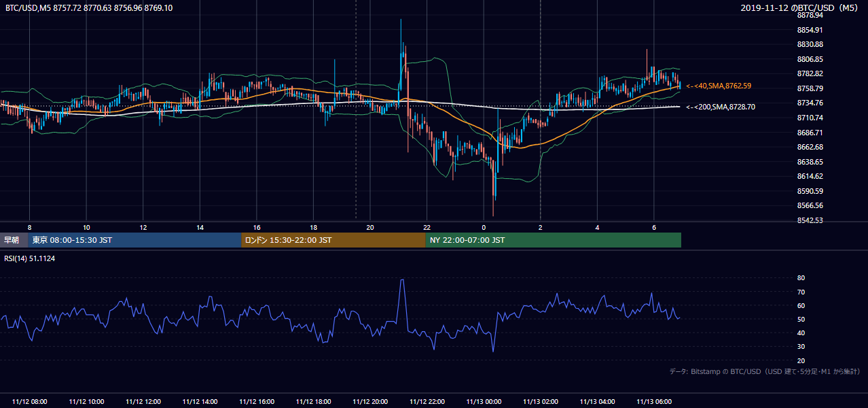This screenshot has width=868, height=408.
Task: Click hour label 0 on price chart axis
Action: pos(484,227)
